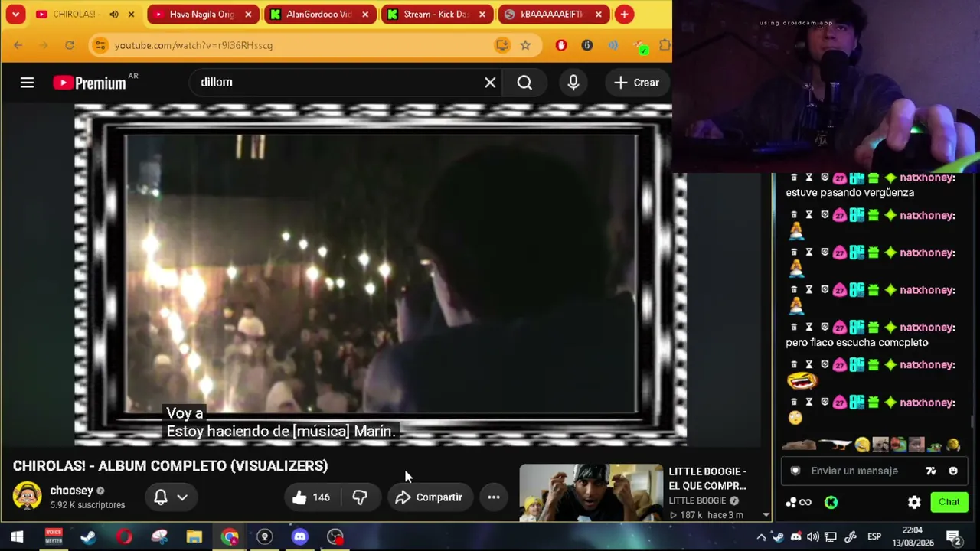Open the Windows notification center

pyautogui.click(x=954, y=536)
